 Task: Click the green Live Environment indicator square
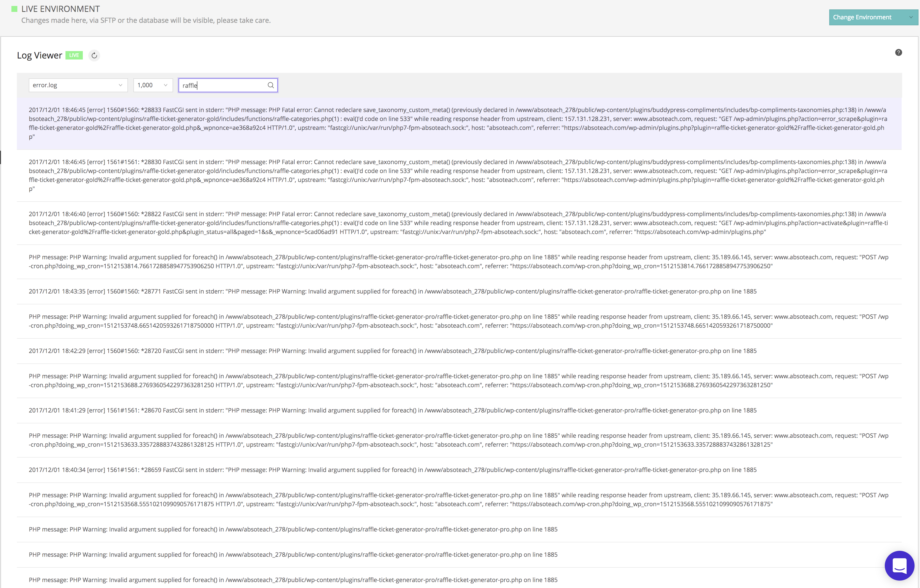coord(15,9)
